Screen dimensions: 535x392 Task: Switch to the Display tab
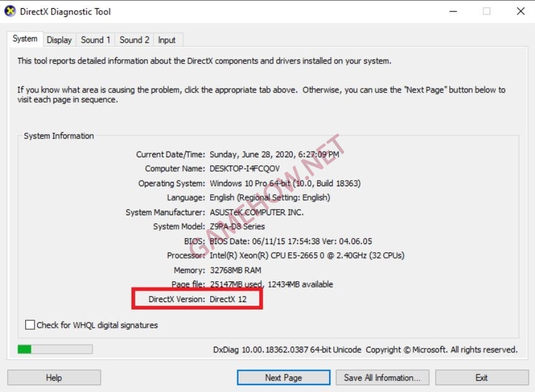(x=59, y=40)
